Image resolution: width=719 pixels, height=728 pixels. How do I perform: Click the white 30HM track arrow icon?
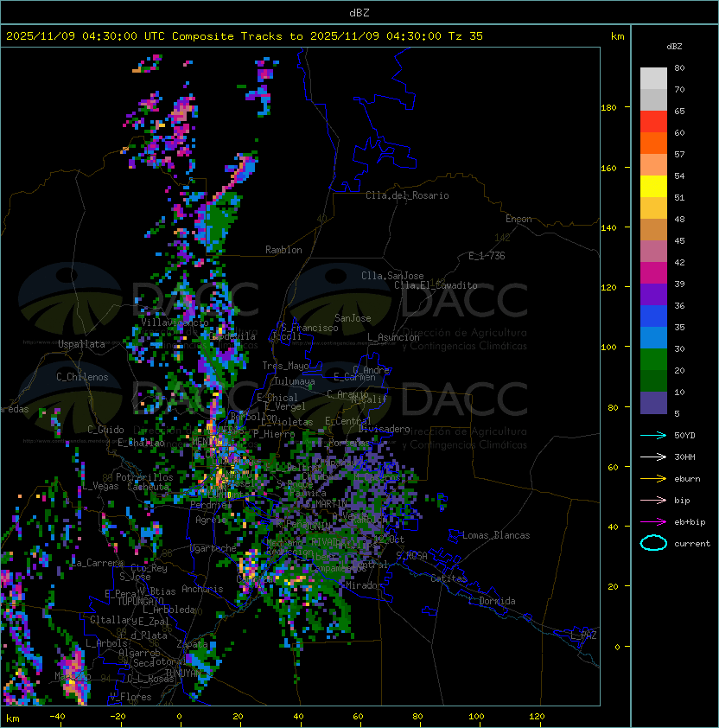coord(653,457)
